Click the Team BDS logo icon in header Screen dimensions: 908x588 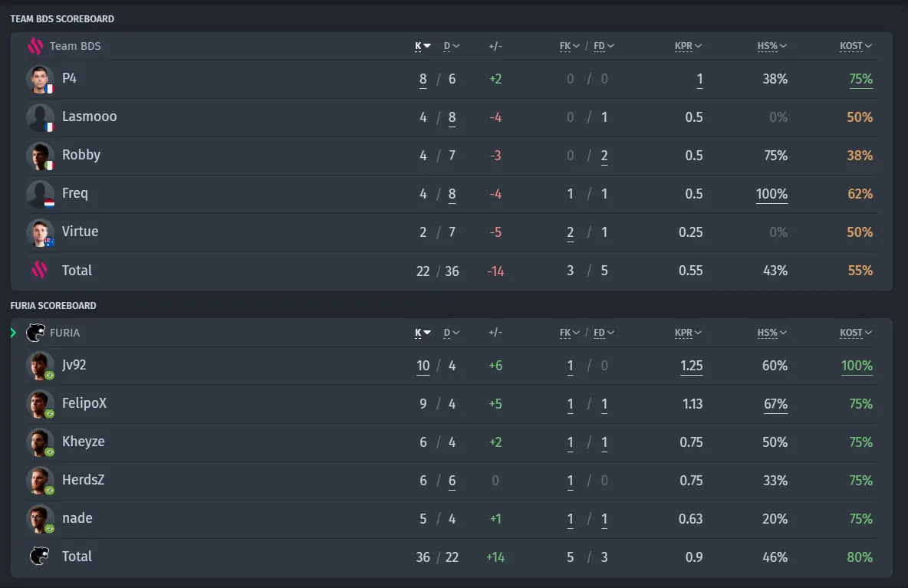pos(35,46)
